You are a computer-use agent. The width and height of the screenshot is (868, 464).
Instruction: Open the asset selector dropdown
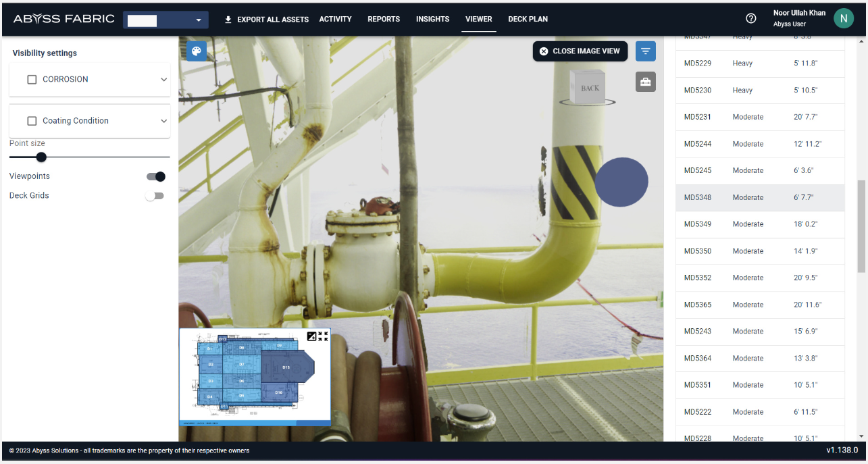pyautogui.click(x=166, y=20)
